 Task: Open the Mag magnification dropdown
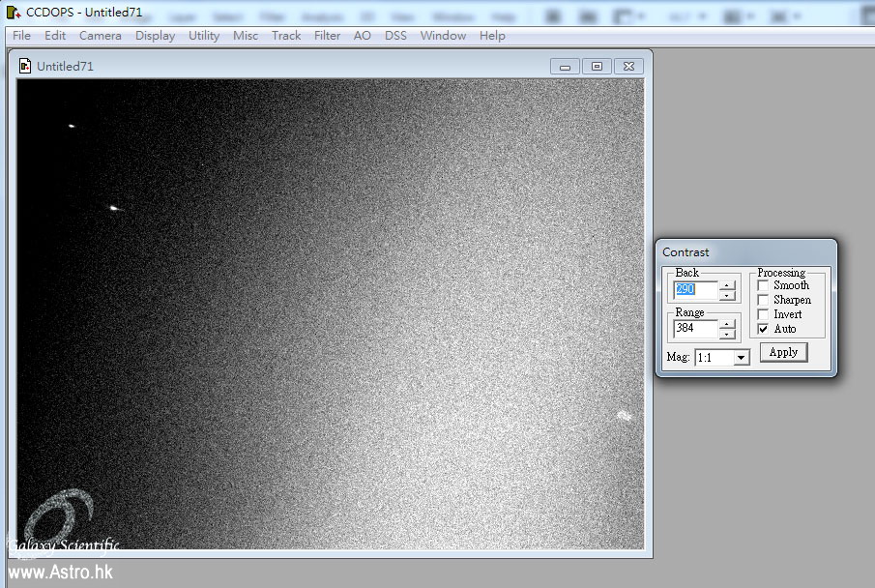(x=741, y=358)
